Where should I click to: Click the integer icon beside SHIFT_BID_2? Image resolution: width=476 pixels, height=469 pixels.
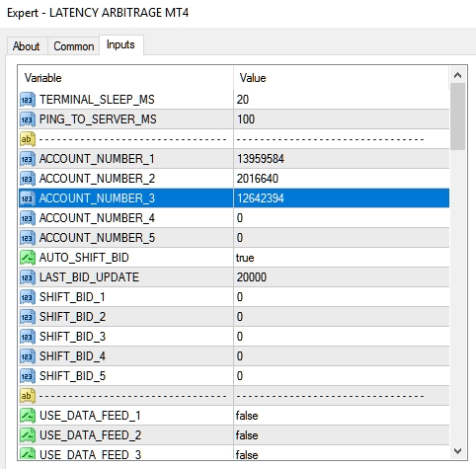28,317
